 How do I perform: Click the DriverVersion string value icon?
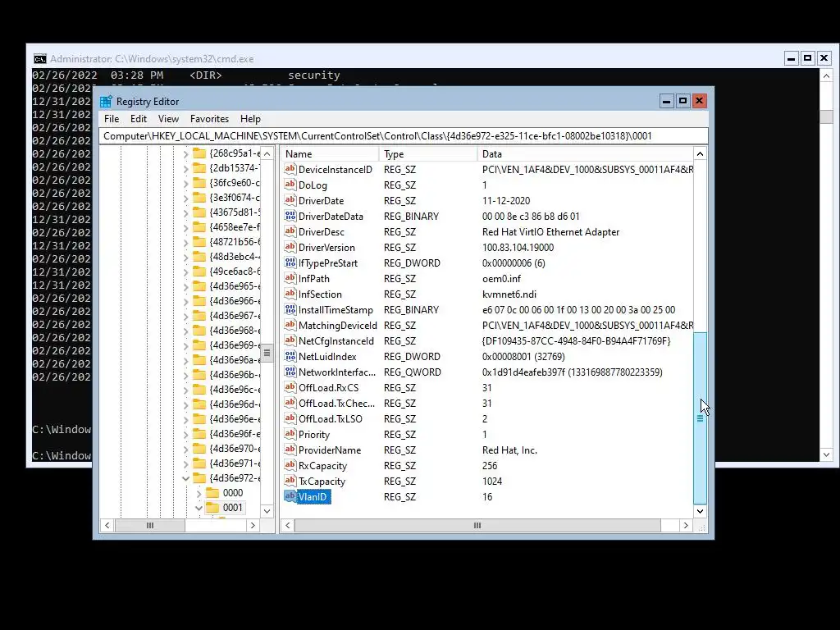click(x=290, y=247)
